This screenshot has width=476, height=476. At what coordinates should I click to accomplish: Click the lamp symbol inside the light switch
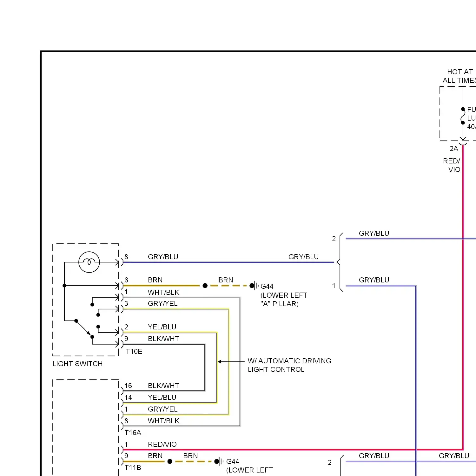(x=89, y=262)
